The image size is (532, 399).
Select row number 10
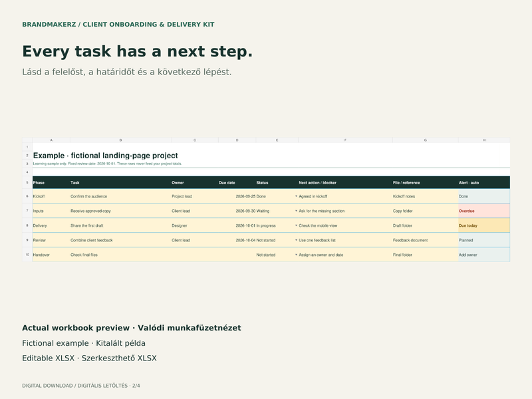(27, 255)
